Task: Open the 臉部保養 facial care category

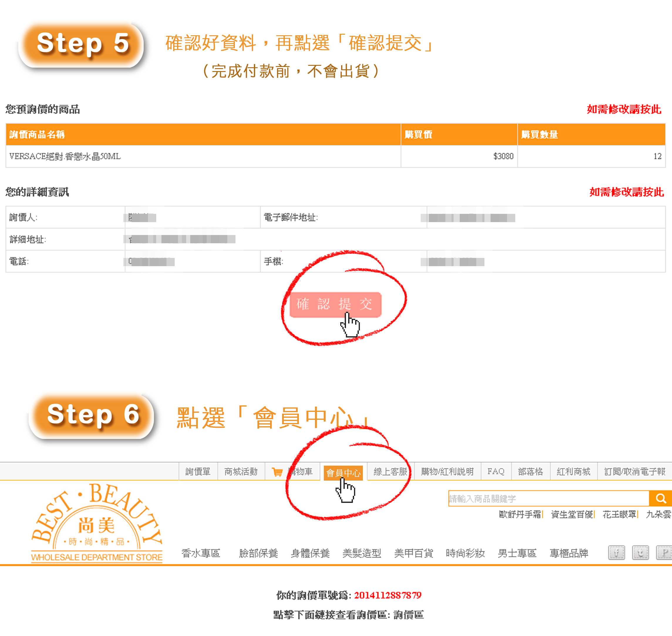Action: tap(258, 553)
